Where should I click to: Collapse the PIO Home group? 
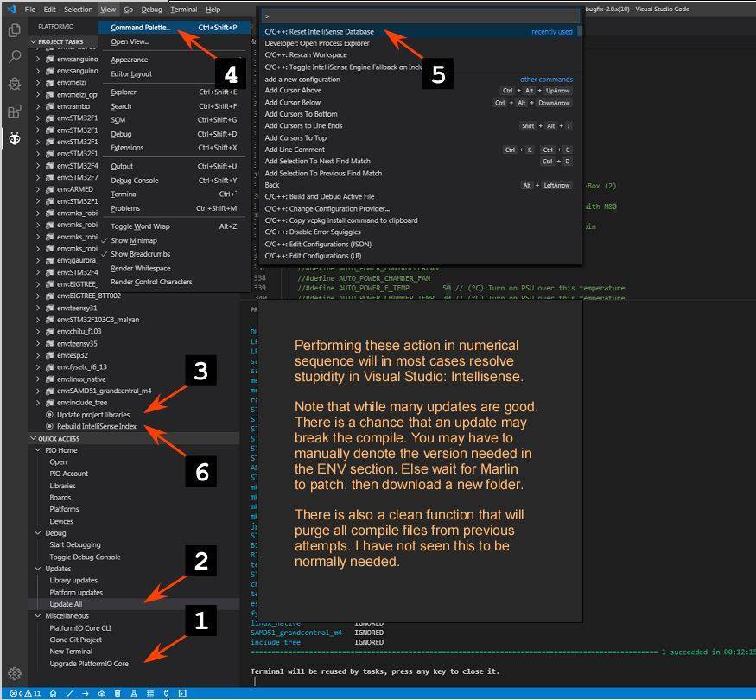tap(62, 450)
